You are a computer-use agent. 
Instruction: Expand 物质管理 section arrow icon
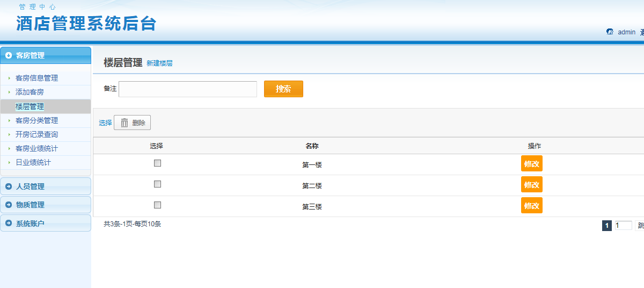9,205
